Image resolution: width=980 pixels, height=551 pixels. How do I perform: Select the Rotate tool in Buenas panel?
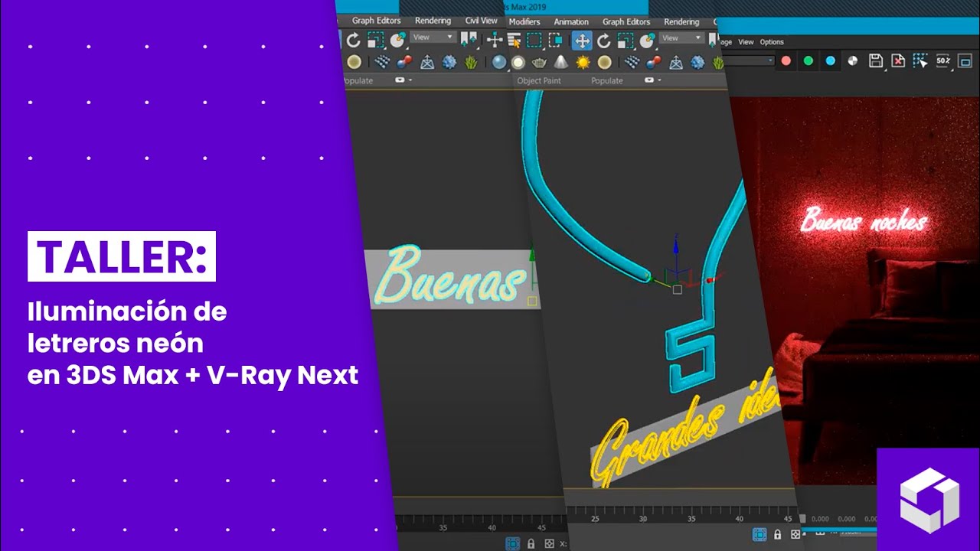click(x=354, y=41)
